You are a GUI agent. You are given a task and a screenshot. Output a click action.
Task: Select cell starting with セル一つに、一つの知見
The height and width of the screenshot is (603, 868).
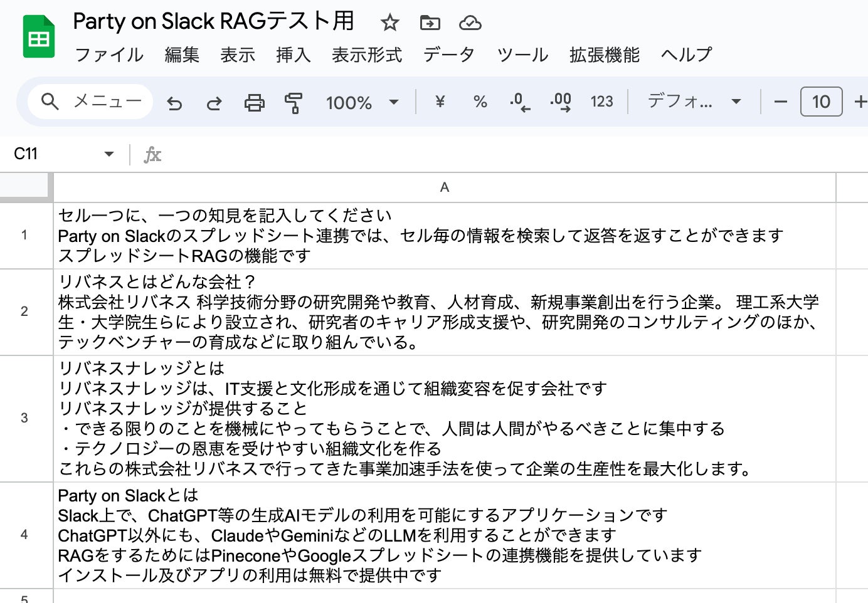[x=445, y=236]
